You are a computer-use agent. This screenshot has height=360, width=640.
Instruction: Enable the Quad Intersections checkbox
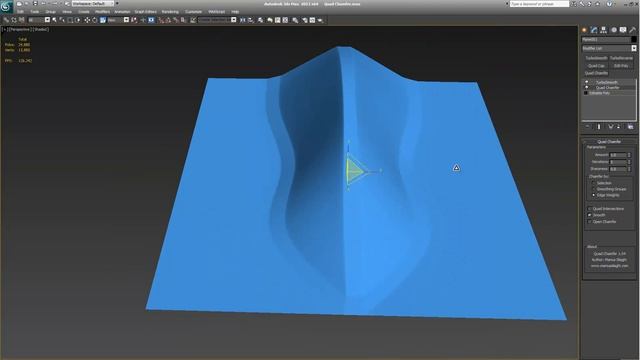coord(589,209)
